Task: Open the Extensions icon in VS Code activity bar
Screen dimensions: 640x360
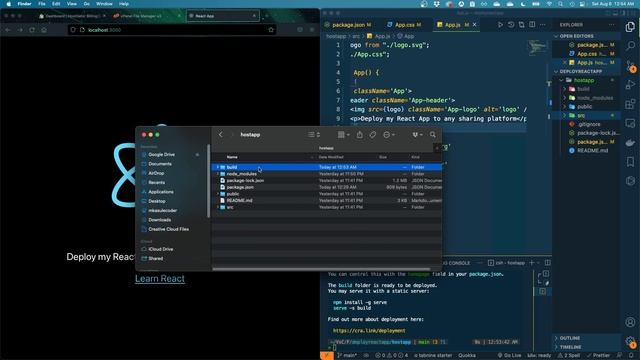Action: click(x=630, y=104)
